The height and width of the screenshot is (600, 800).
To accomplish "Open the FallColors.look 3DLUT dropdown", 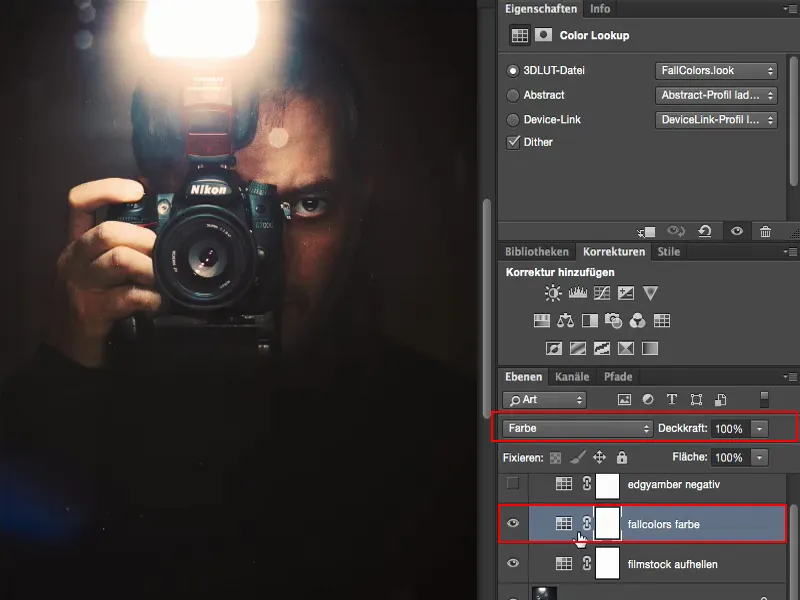I will (716, 71).
